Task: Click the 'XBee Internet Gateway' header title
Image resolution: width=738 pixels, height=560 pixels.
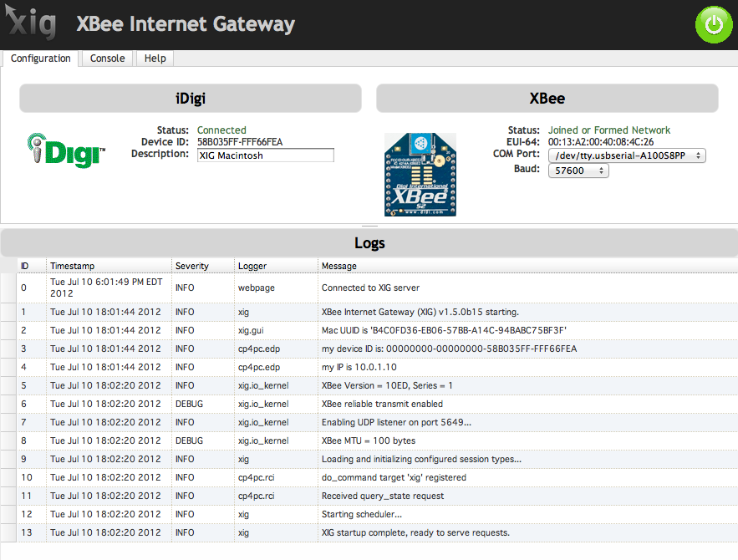Action: point(186,24)
